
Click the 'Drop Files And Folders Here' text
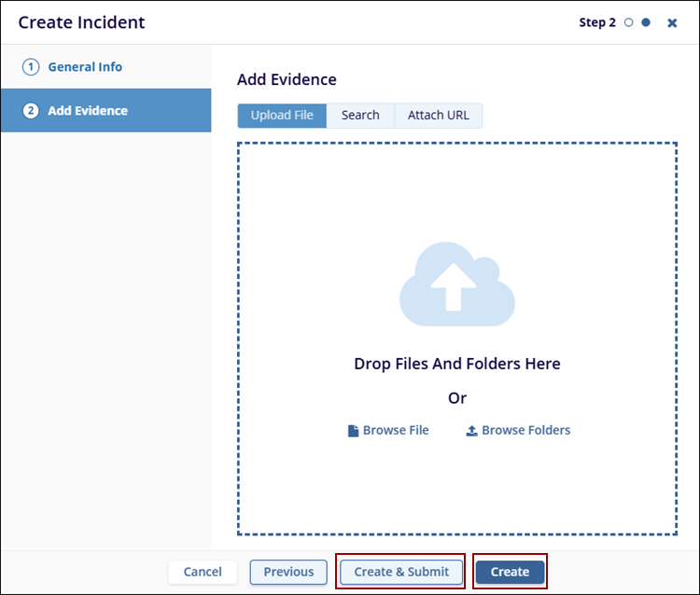pos(456,364)
